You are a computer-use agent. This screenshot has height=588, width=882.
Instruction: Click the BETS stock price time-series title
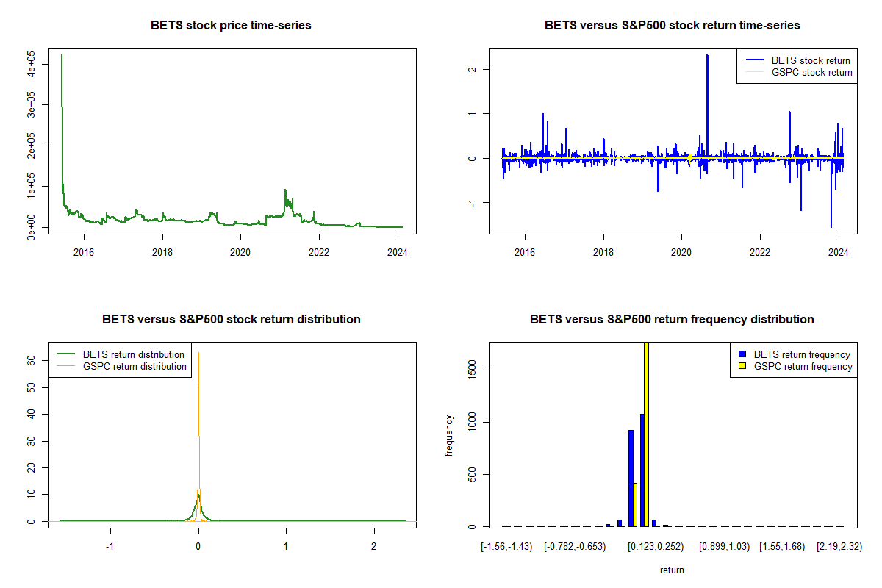pos(231,26)
